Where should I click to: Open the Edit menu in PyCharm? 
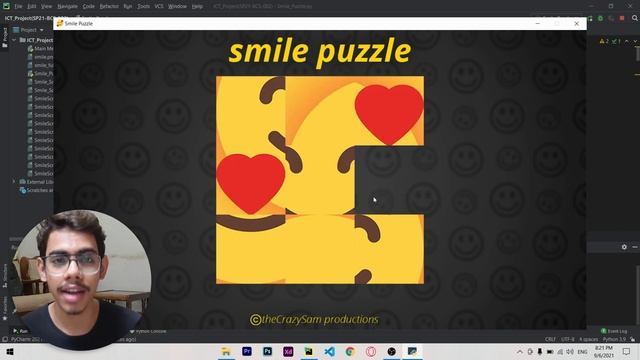[32, 6]
